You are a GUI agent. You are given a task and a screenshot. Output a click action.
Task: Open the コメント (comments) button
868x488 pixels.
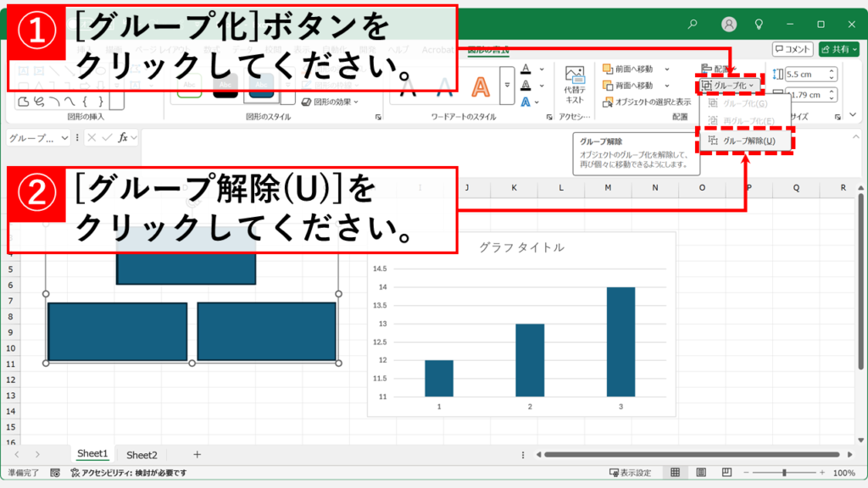tap(793, 49)
